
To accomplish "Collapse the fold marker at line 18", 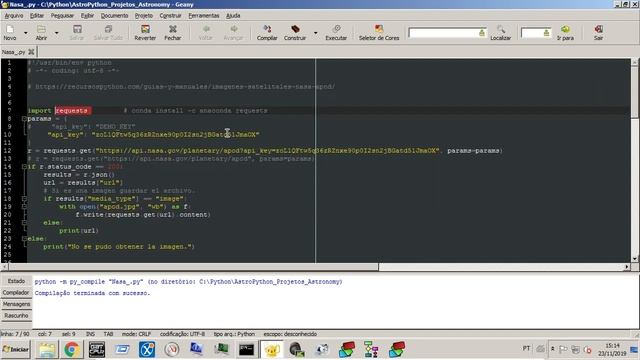I will pyautogui.click(x=24, y=199).
